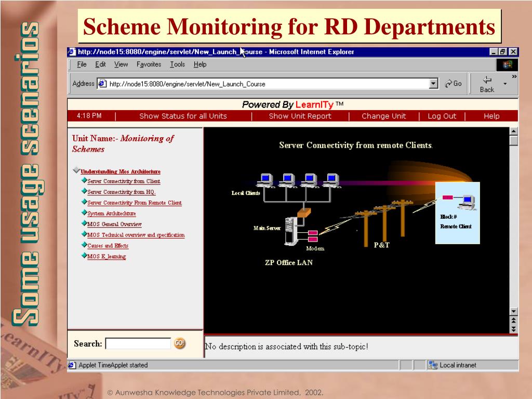Image resolution: width=532 pixels, height=399 pixels.
Task: Open the Tools menu
Action: (x=178, y=64)
